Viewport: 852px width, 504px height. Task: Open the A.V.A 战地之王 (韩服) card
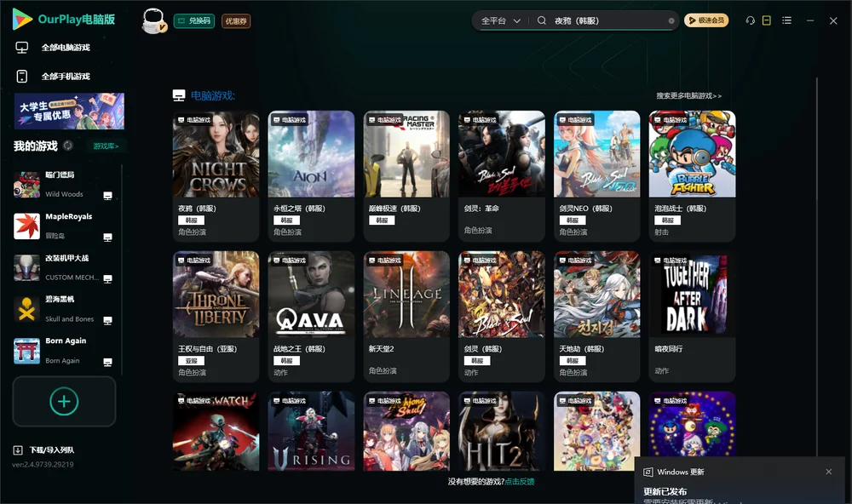pyautogui.click(x=311, y=317)
